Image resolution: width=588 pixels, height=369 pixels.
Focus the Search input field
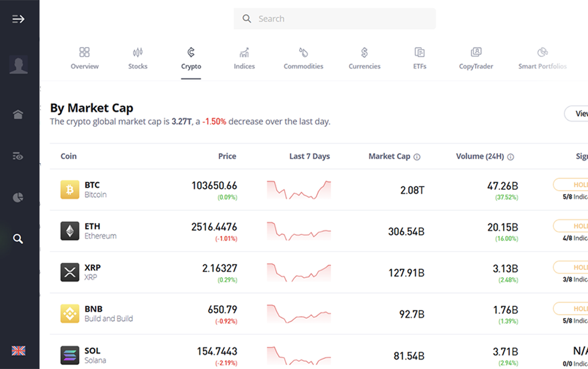pyautogui.click(x=335, y=19)
